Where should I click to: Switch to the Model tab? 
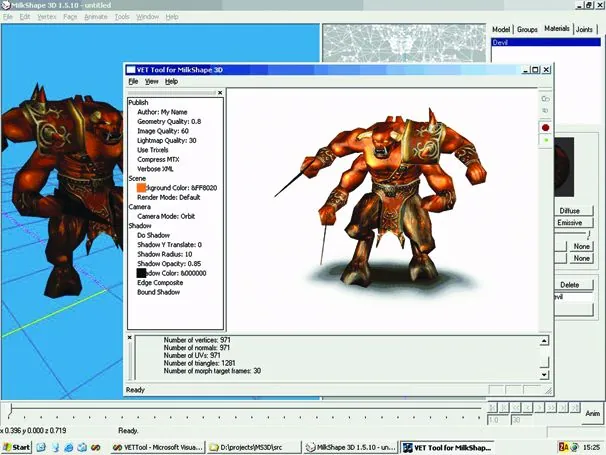[x=501, y=29]
